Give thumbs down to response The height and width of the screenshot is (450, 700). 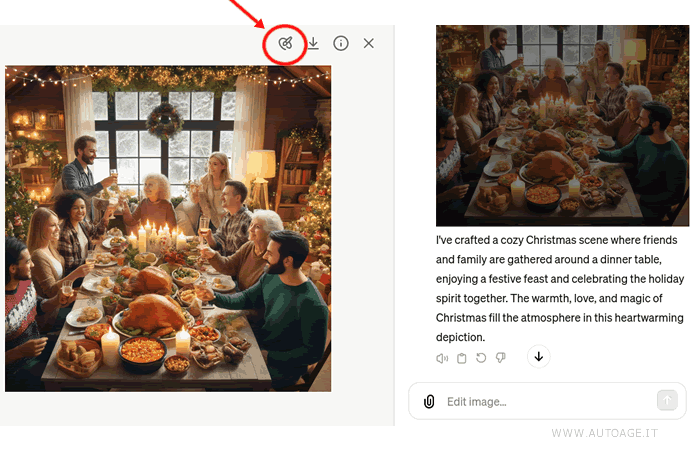(501, 358)
